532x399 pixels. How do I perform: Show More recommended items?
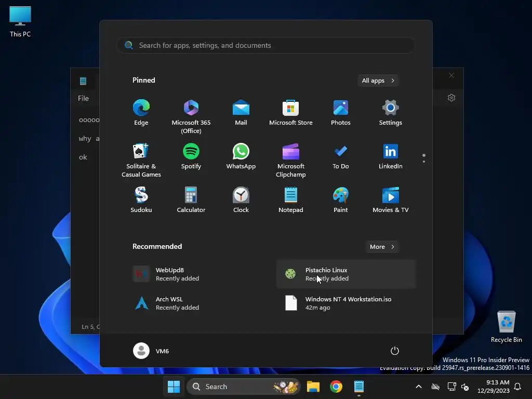coord(382,247)
